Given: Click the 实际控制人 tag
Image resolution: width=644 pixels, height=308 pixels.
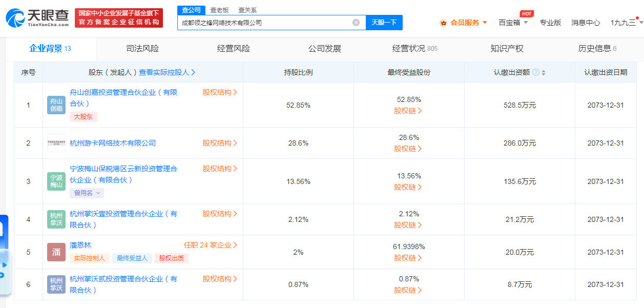Looking at the screenshot, I should (x=90, y=258).
